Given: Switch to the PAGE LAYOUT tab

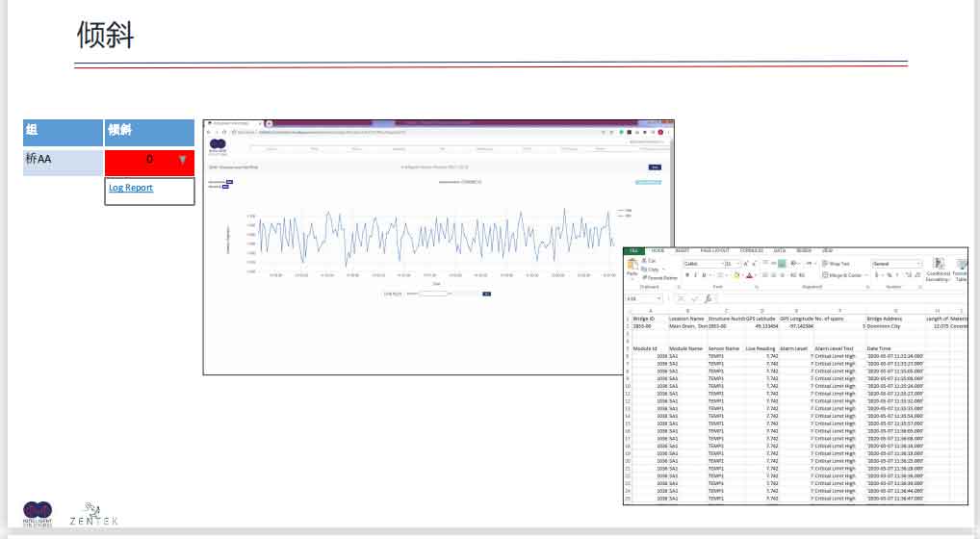Looking at the screenshot, I should coord(715,250).
